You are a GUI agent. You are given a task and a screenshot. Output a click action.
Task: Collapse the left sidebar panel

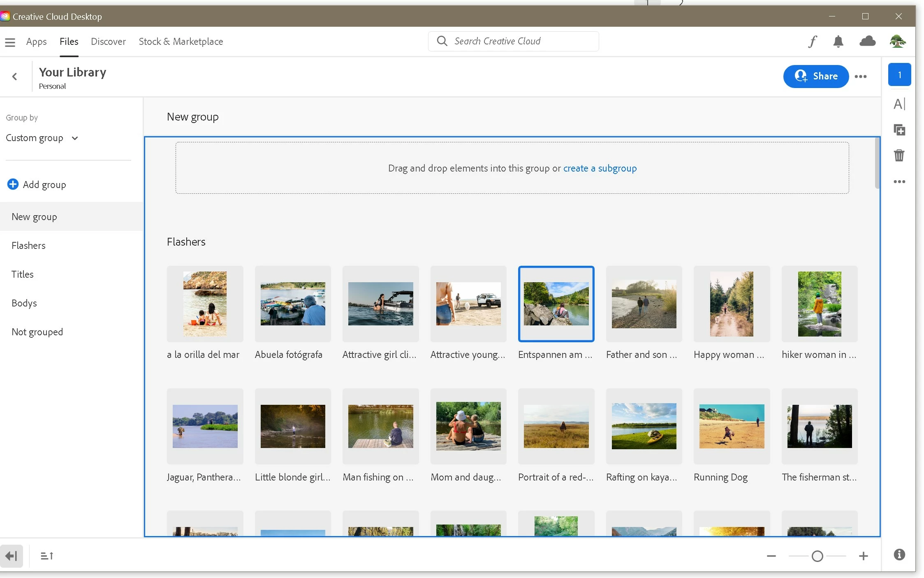click(x=11, y=556)
